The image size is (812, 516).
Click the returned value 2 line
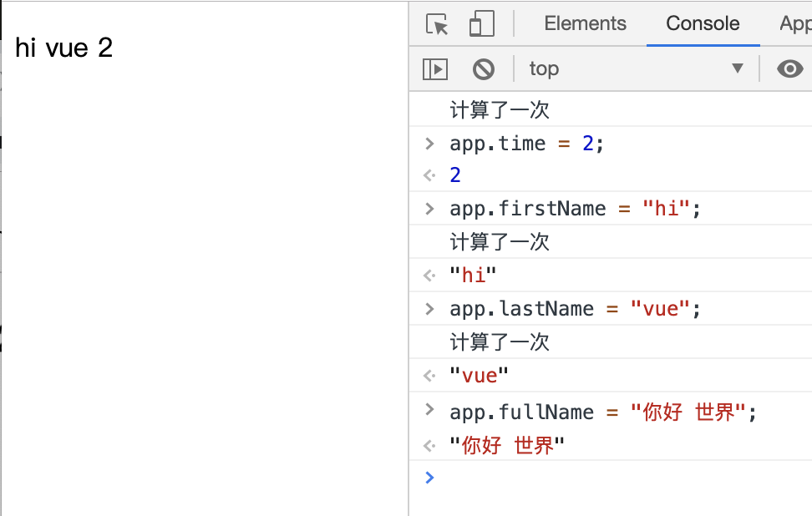(455, 175)
